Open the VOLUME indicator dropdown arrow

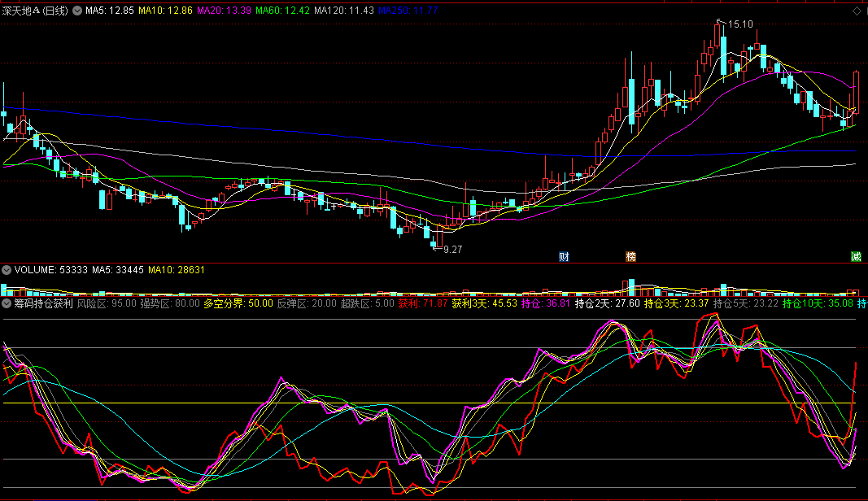tap(7, 270)
